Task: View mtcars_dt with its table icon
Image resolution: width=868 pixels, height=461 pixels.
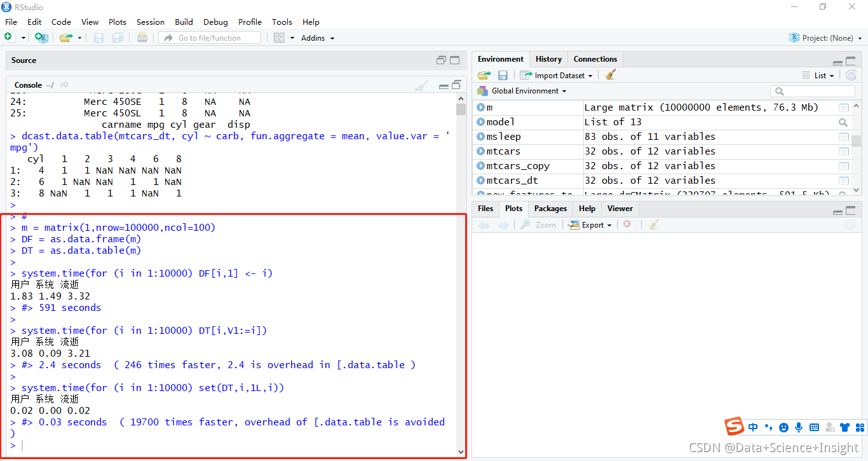Action: pos(844,181)
